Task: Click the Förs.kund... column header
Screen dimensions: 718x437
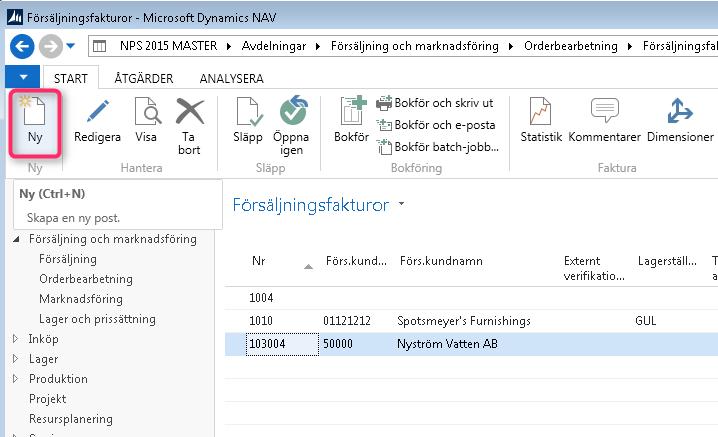Action: [356, 261]
